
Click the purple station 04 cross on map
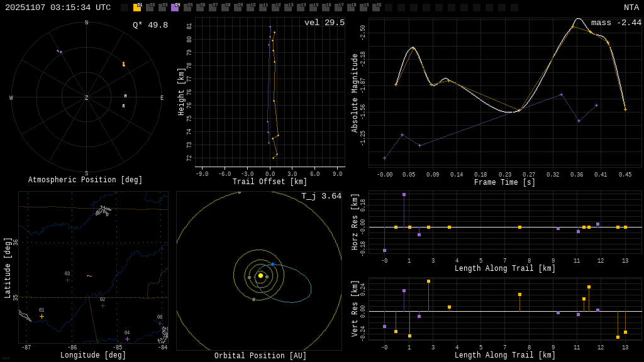[127, 339]
